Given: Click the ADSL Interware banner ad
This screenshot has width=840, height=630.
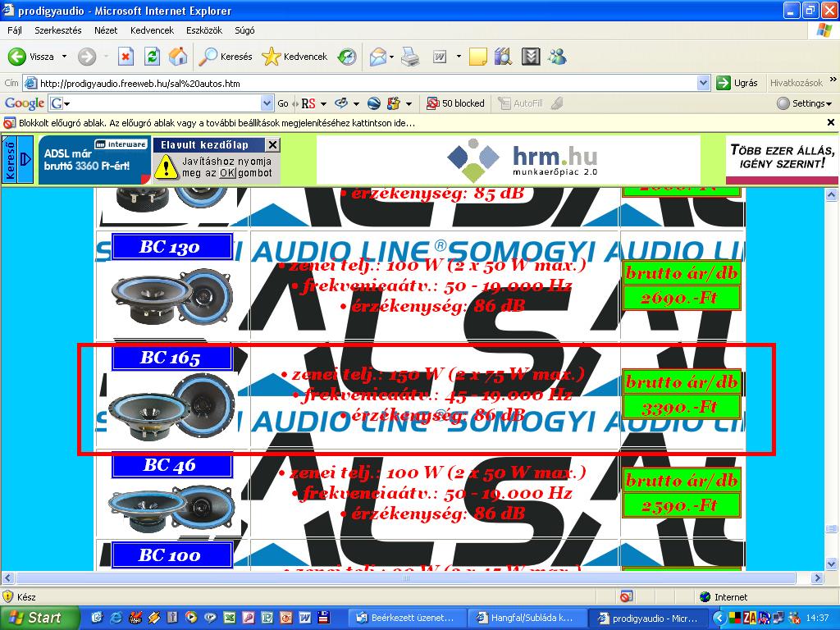Looking at the screenshot, I should pos(94,160).
